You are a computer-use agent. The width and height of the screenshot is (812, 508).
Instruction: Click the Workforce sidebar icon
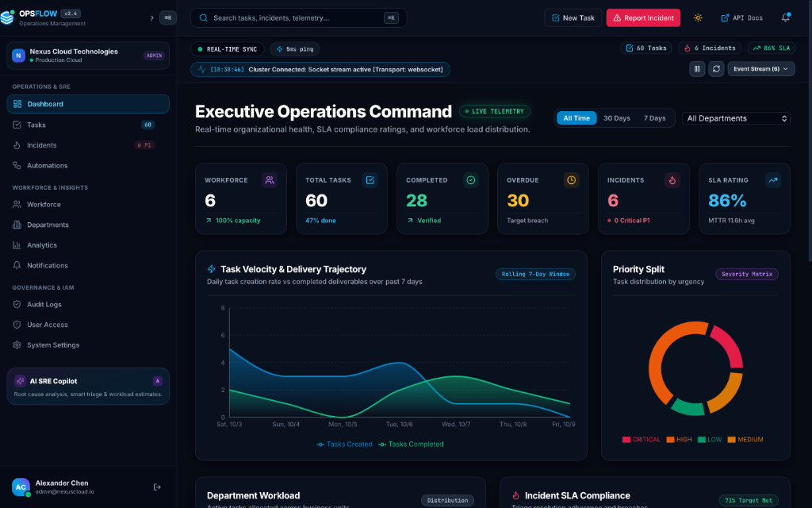pos(17,204)
